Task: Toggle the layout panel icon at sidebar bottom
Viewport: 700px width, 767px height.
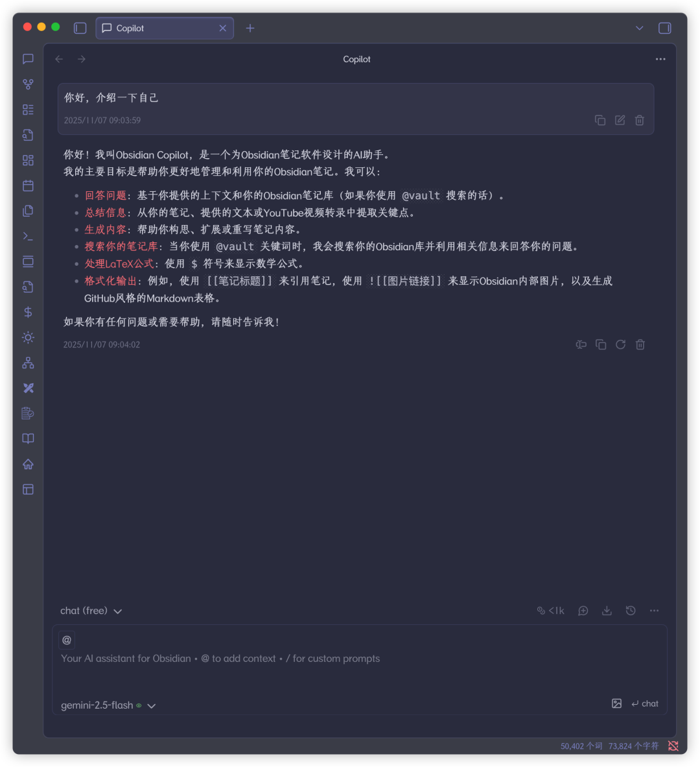Action: pyautogui.click(x=28, y=490)
